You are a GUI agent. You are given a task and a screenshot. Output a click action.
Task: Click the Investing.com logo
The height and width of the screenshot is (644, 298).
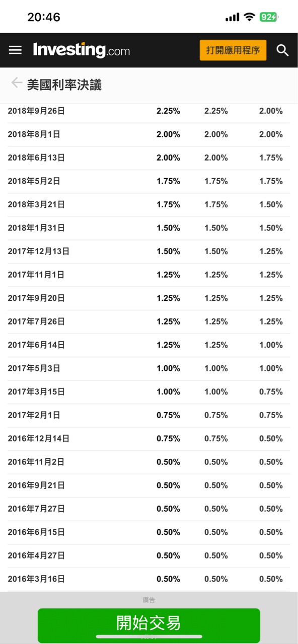[81, 50]
